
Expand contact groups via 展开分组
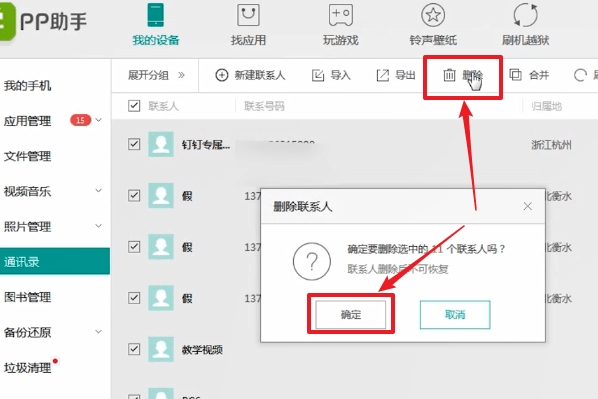[156, 75]
